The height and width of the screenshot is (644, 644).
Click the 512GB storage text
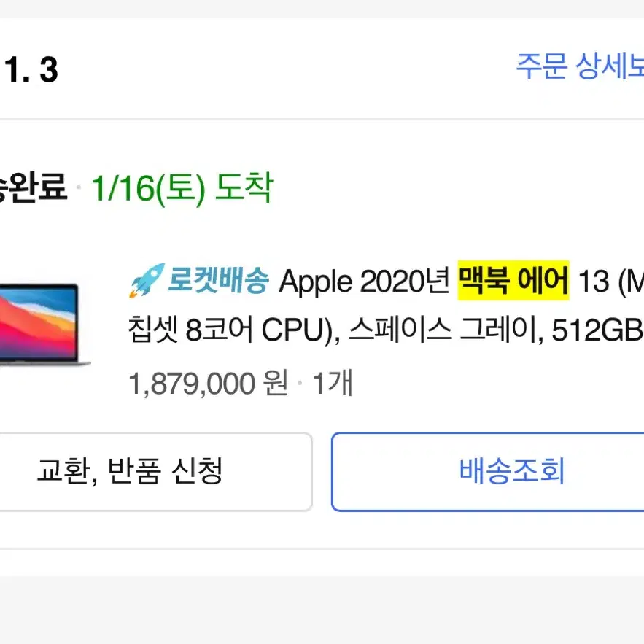click(597, 331)
